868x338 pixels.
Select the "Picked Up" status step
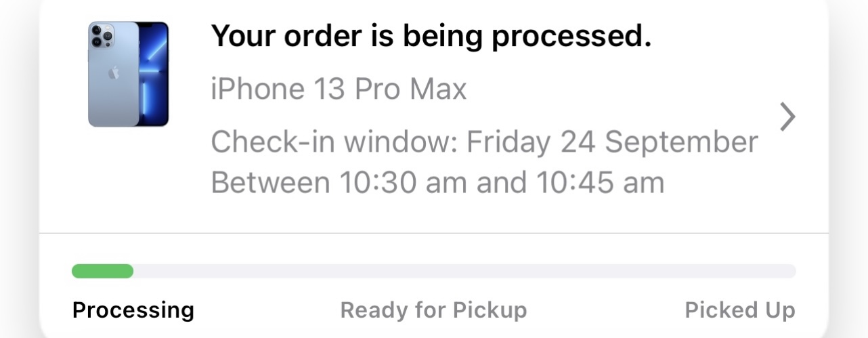740,310
